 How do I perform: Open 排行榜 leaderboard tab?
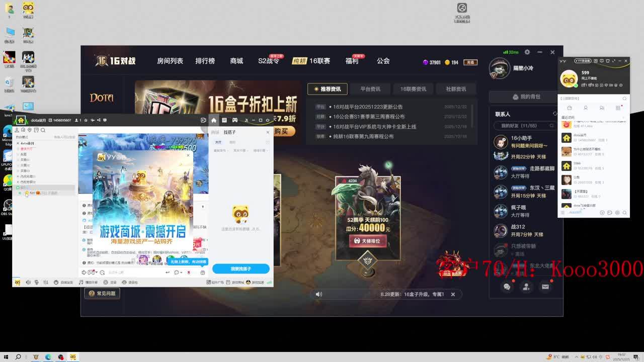pyautogui.click(x=205, y=61)
